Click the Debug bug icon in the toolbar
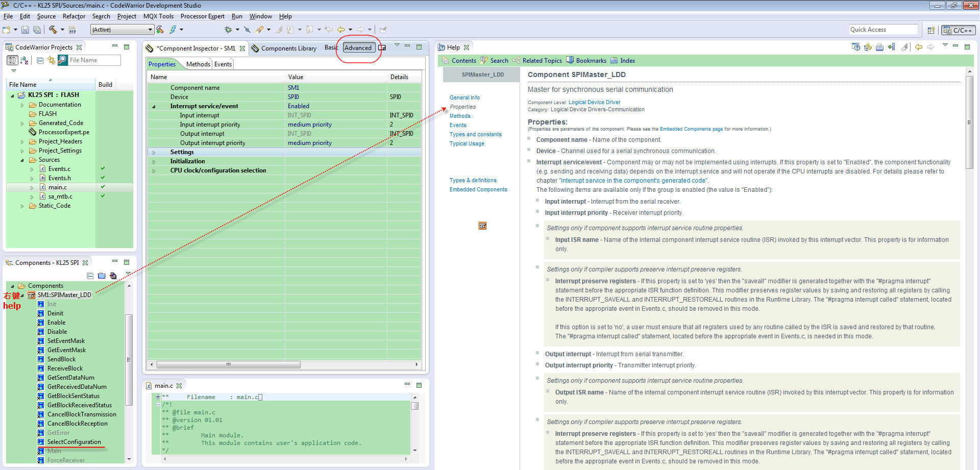 coord(228,30)
